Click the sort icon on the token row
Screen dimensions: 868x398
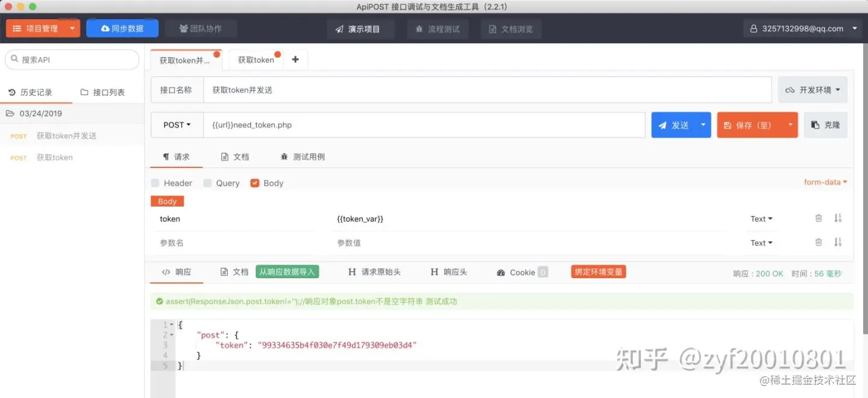point(838,219)
